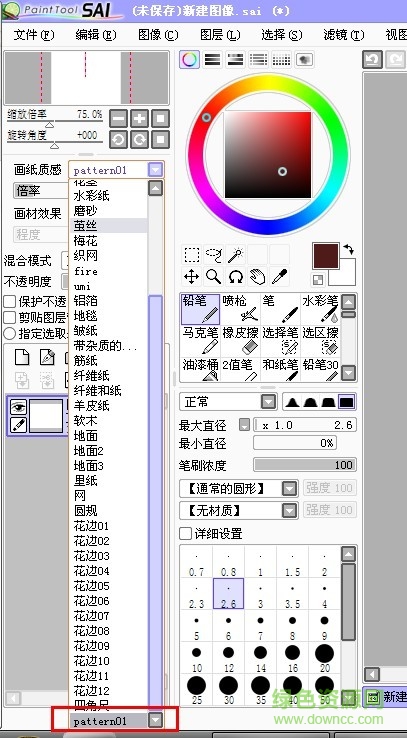The width and height of the screenshot is (407, 738).
Task: Select the zoom magnifier tool
Action: coord(213,277)
